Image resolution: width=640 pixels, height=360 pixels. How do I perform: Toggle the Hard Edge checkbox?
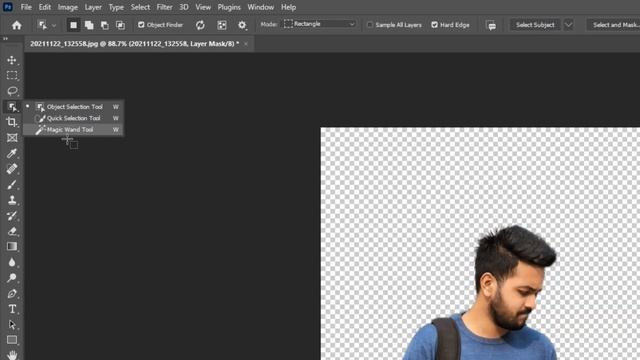click(435, 25)
